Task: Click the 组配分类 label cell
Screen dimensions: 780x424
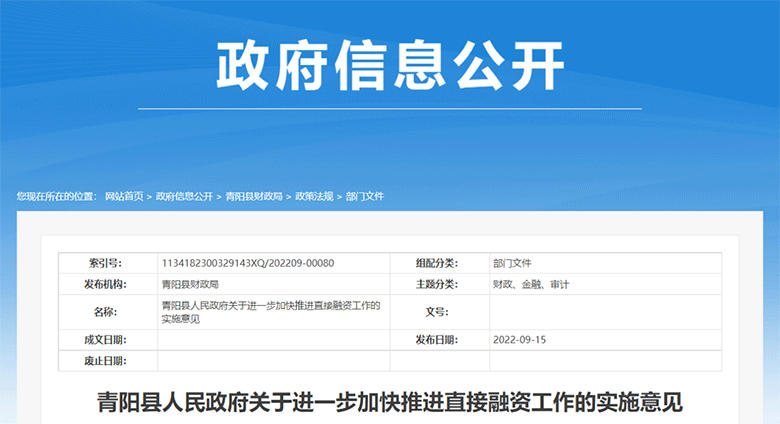Action: point(436,263)
